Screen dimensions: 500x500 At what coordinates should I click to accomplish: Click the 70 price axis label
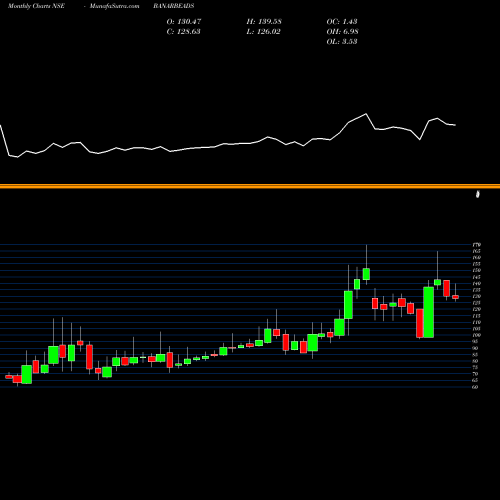coord(475,374)
